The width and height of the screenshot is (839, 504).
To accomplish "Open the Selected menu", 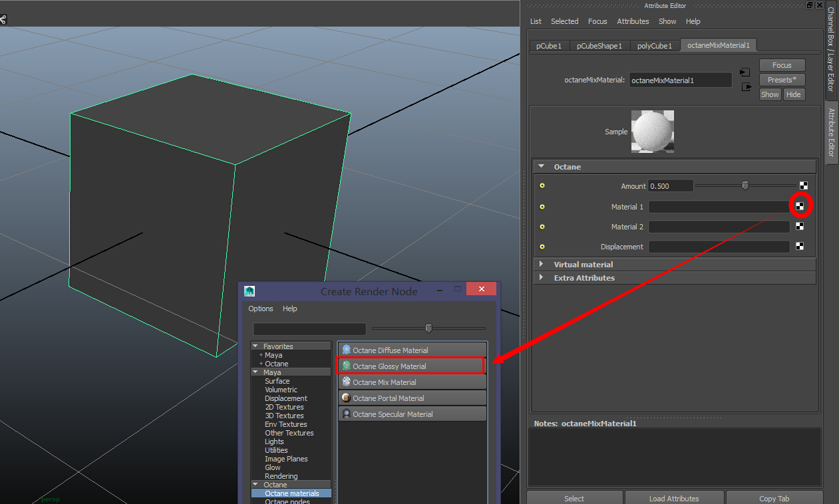I will point(564,21).
